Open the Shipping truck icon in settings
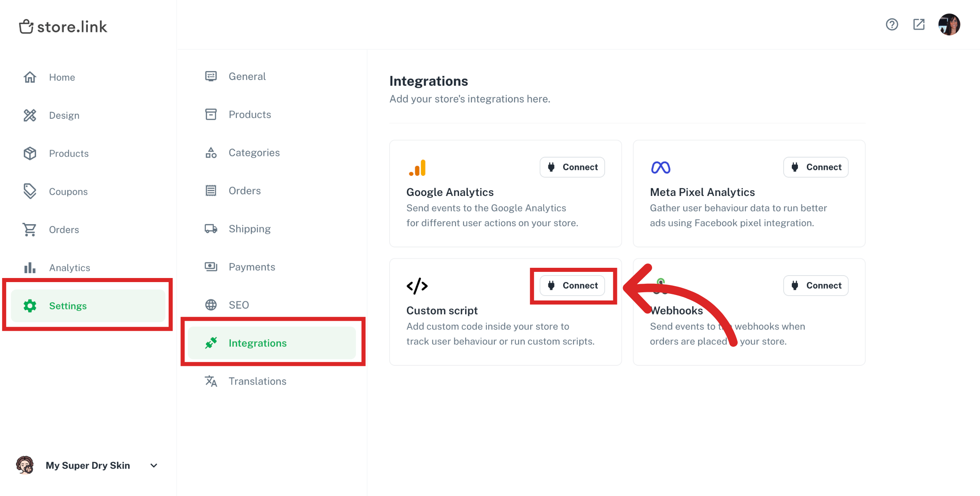The width and height of the screenshot is (980, 496). 211,229
